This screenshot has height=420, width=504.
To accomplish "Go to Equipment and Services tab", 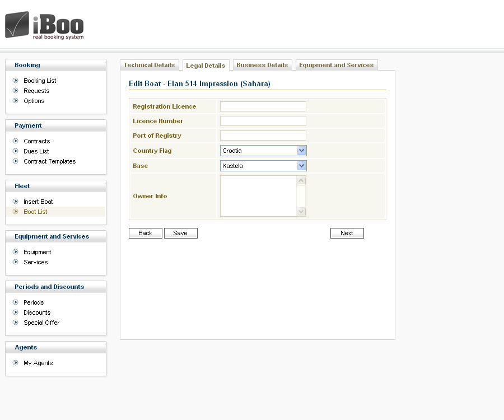I will coord(336,65).
